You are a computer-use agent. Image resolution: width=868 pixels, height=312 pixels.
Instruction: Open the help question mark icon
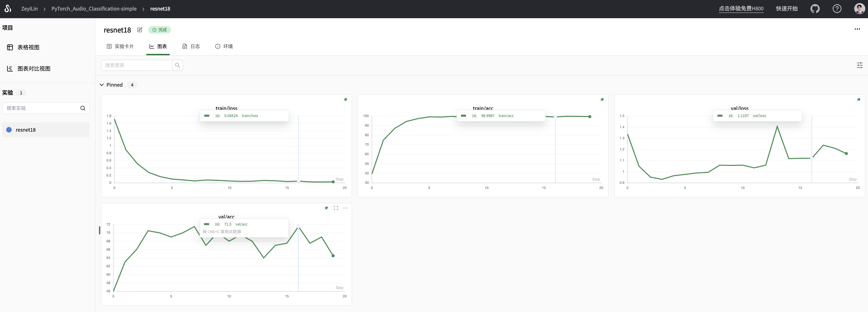tap(837, 9)
